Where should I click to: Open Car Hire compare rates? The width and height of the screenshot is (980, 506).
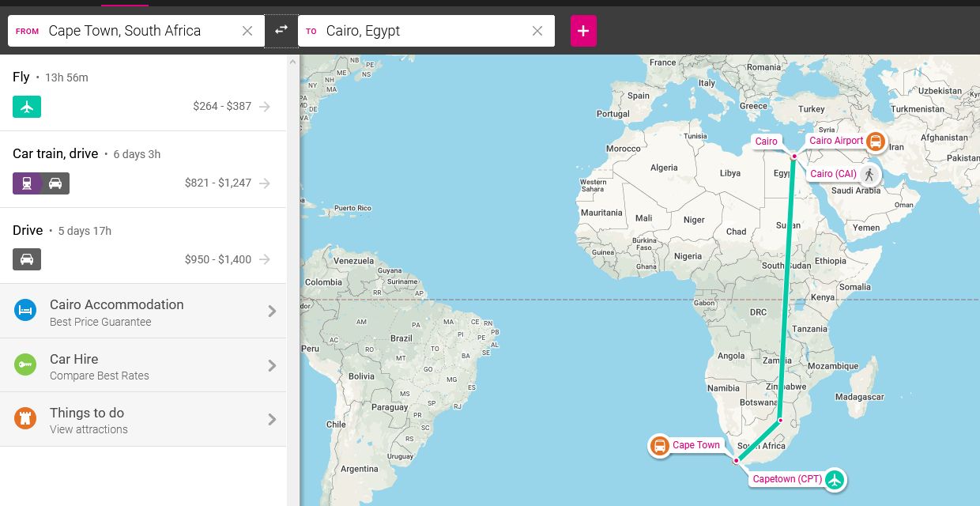click(142, 366)
